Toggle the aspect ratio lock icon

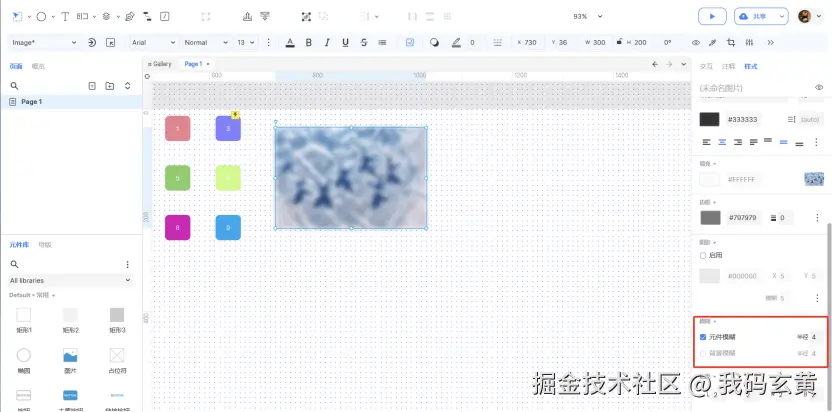[x=619, y=41]
